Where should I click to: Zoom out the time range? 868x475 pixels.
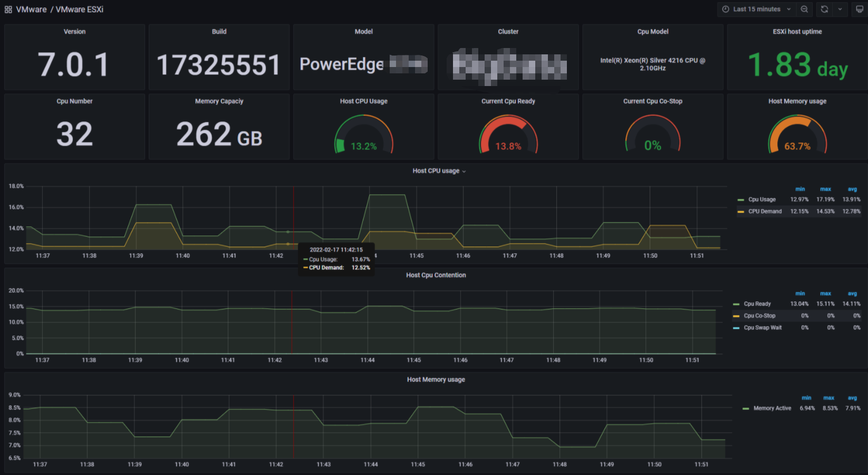pyautogui.click(x=804, y=9)
